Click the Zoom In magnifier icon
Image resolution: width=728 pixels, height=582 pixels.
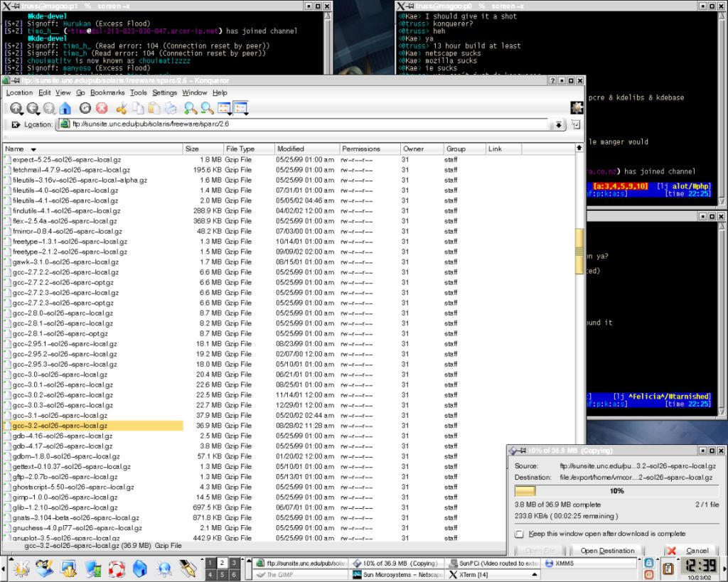coord(190,109)
